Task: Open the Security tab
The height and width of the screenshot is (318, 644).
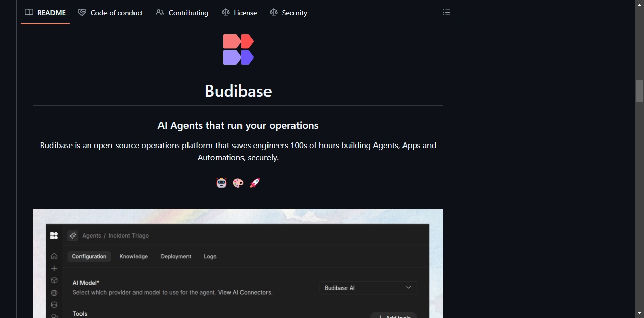Action: pyautogui.click(x=288, y=13)
